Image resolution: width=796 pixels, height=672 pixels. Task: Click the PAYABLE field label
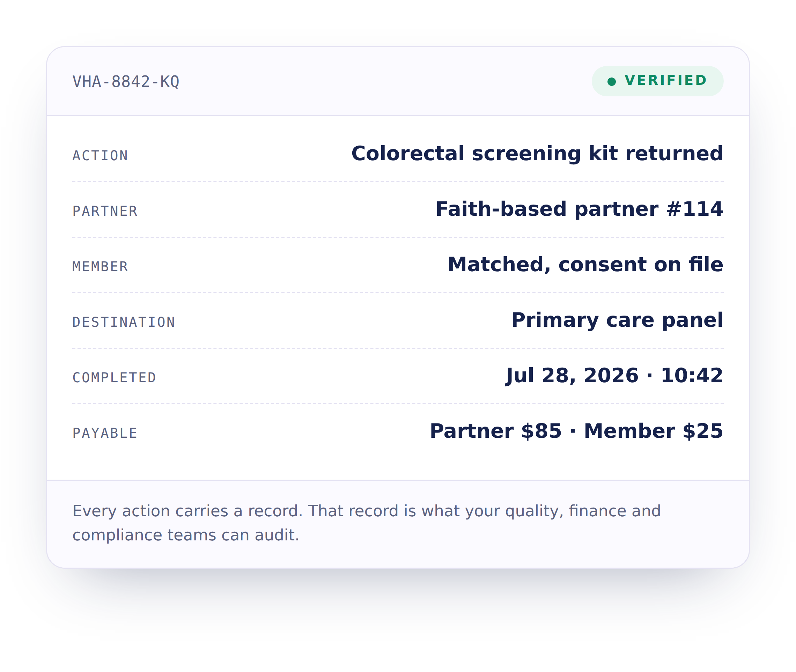click(105, 434)
